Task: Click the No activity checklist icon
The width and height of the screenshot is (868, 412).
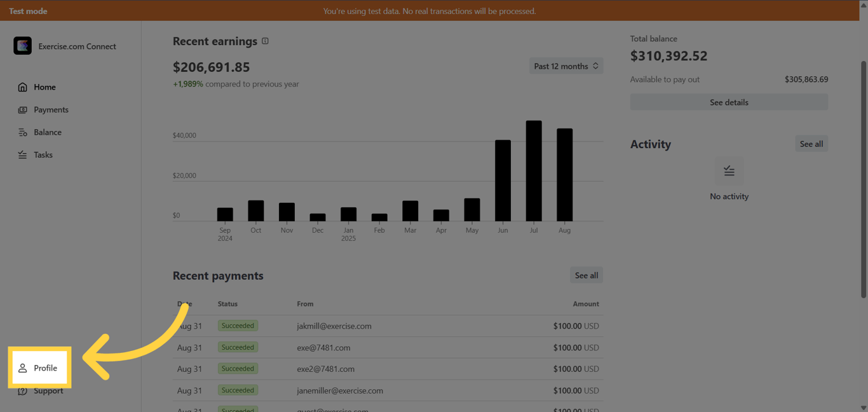Action: pos(729,171)
